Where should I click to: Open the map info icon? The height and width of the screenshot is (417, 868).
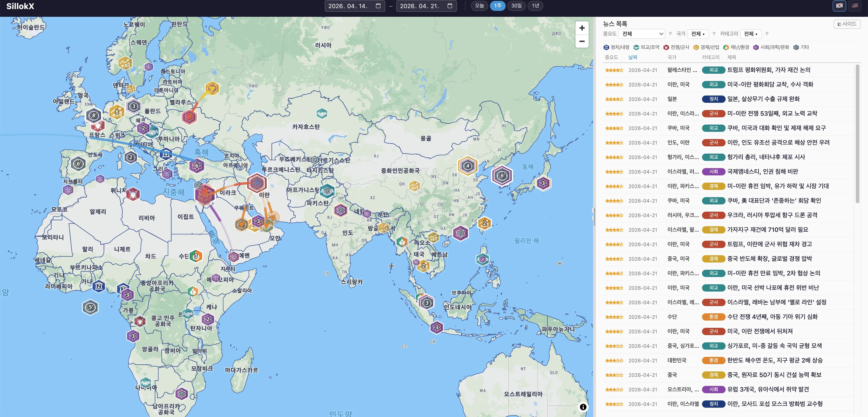[583, 407]
